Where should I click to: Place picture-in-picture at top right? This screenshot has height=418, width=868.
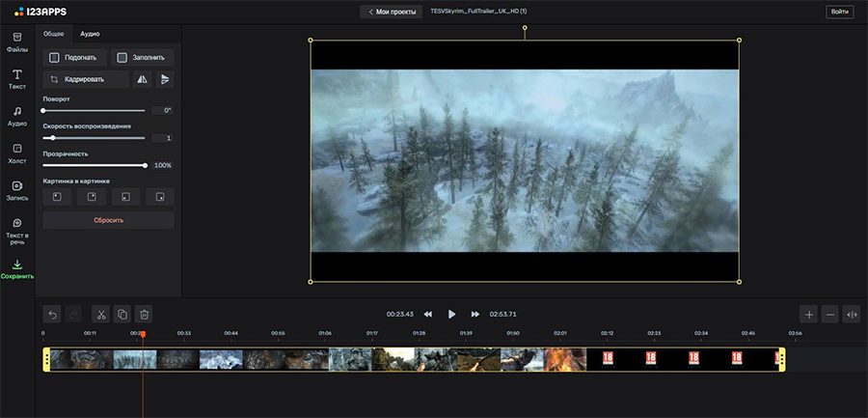pyautogui.click(x=92, y=197)
